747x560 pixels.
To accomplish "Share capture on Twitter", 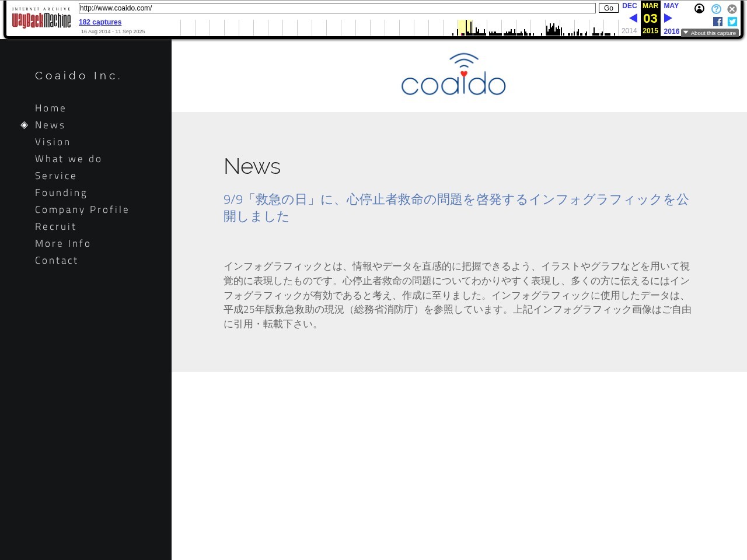I will click(x=732, y=22).
